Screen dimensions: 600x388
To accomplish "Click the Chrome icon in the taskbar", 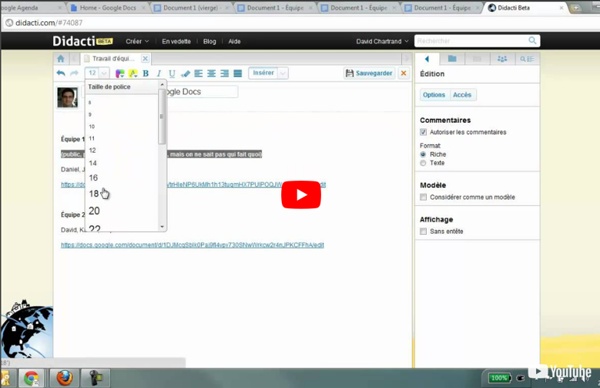I will (32, 378).
